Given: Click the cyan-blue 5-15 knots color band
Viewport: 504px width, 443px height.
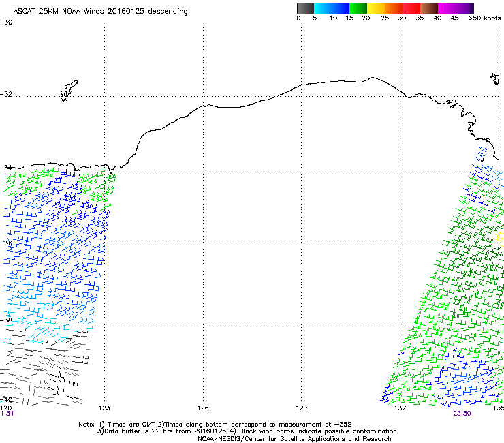Looking at the screenshot, I should click(x=332, y=8).
